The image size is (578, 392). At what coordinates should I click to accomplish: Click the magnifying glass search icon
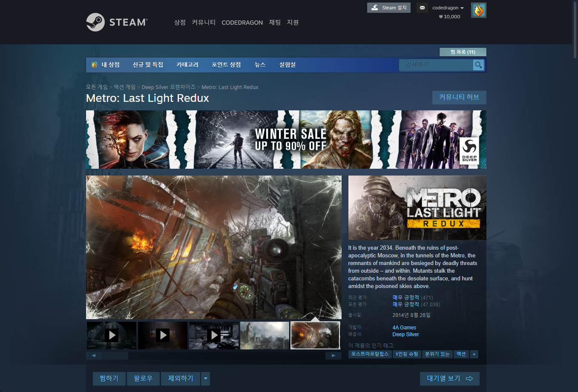click(x=479, y=65)
